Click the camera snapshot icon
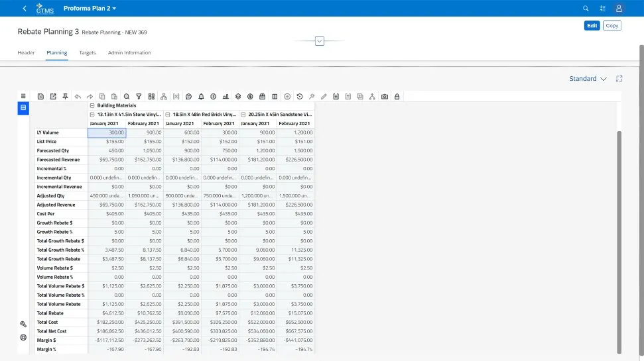 (x=385, y=97)
